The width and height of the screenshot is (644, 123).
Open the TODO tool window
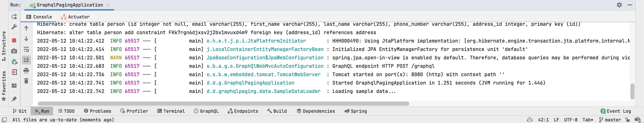(66, 111)
